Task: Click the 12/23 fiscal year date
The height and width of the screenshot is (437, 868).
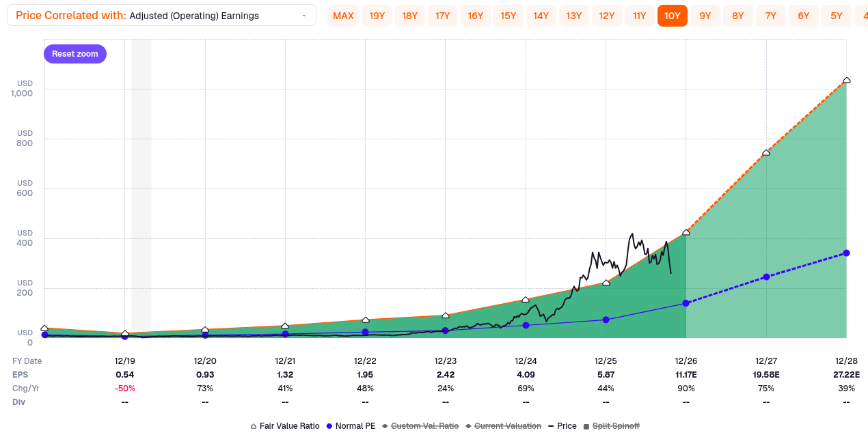Action: [x=446, y=361]
